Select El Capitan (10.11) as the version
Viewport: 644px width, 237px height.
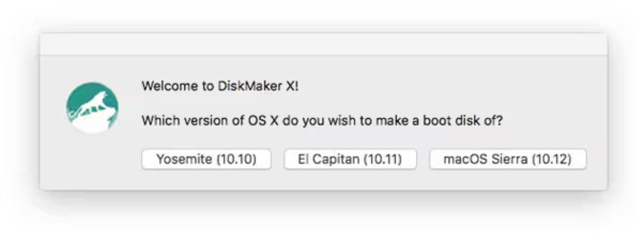pos(350,160)
